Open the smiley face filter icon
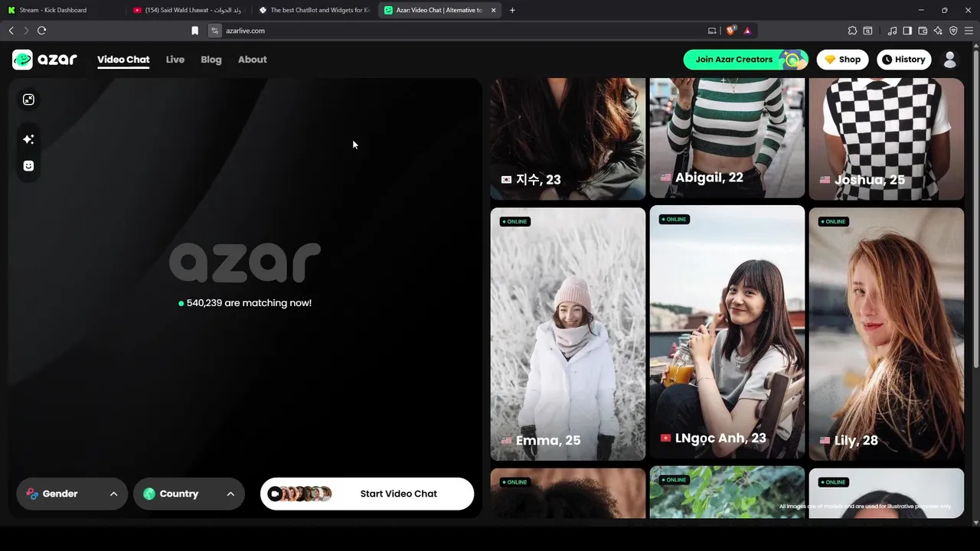The image size is (980, 551). pos(28,166)
